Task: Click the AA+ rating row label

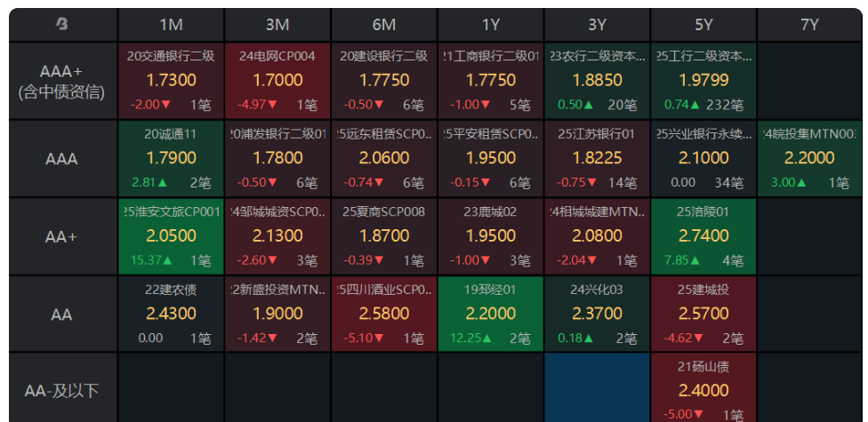Action: click(x=62, y=237)
